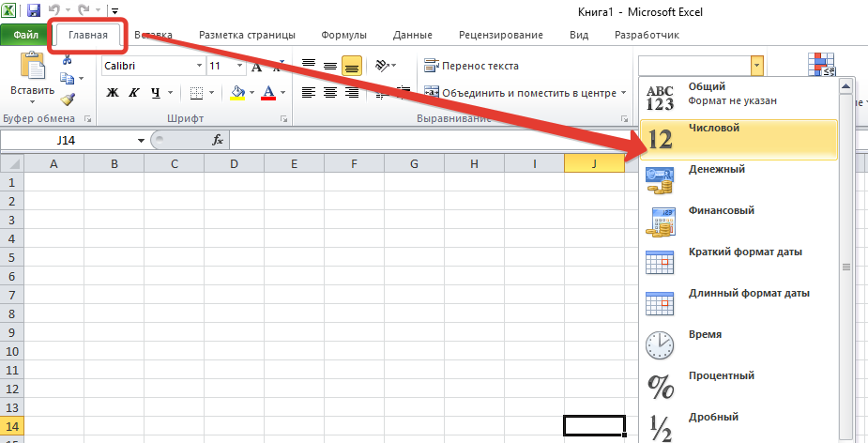Toggle align text right

(352, 93)
